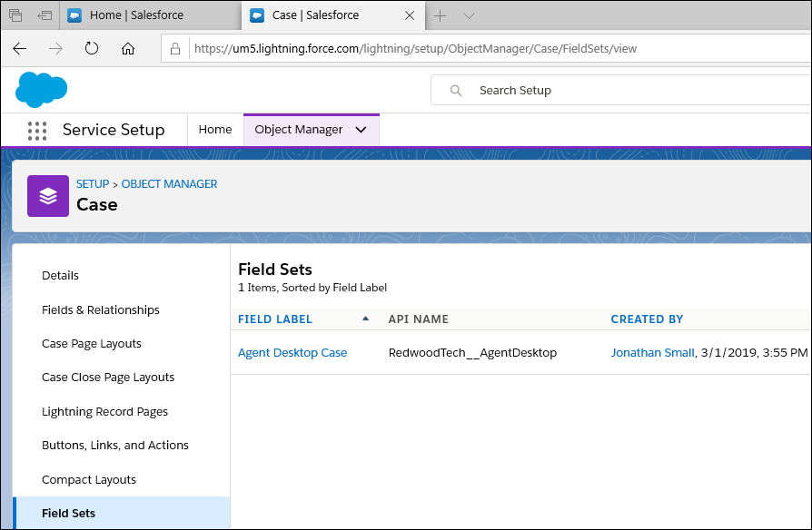812x530 pixels.
Task: Switch to the Home | Salesforce browser tab
Action: pyautogui.click(x=150, y=15)
